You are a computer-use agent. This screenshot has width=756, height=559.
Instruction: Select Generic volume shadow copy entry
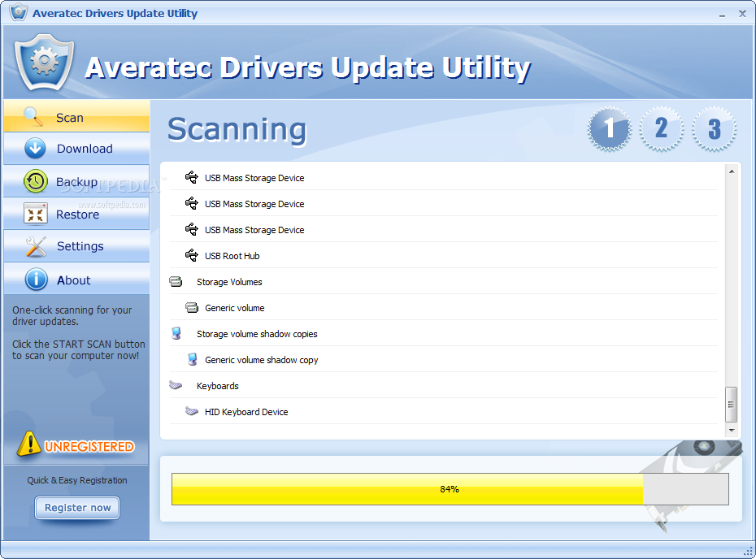coord(443,359)
